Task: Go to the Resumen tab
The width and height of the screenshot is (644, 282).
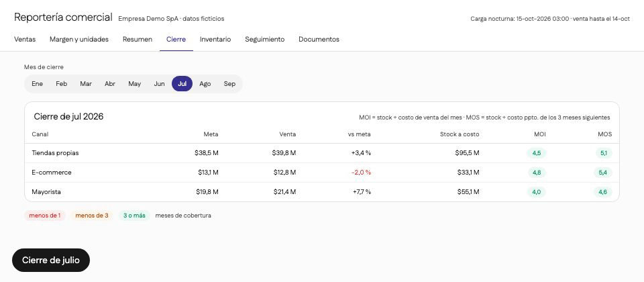Action: 137,40
